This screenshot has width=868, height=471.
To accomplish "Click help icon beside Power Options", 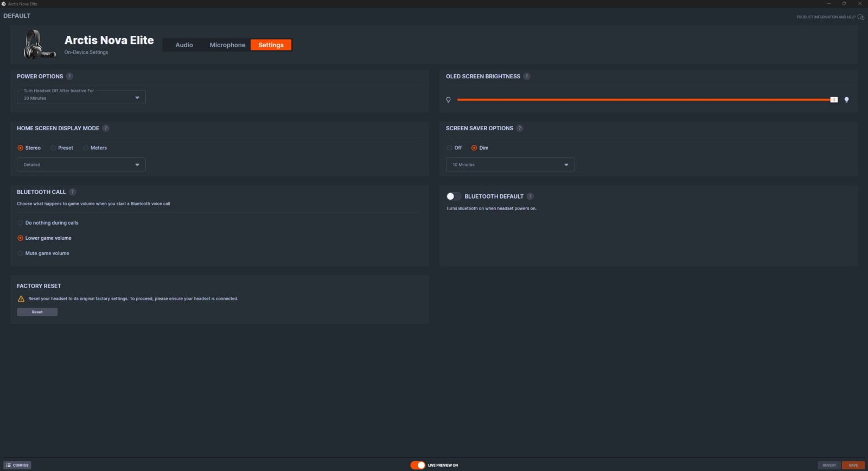I will 69,77.
